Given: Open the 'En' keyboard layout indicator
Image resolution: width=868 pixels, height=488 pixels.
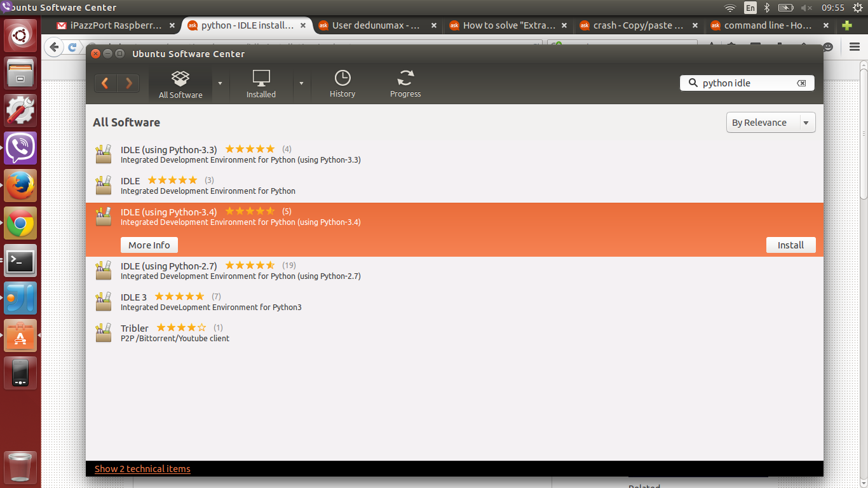Looking at the screenshot, I should point(750,8).
